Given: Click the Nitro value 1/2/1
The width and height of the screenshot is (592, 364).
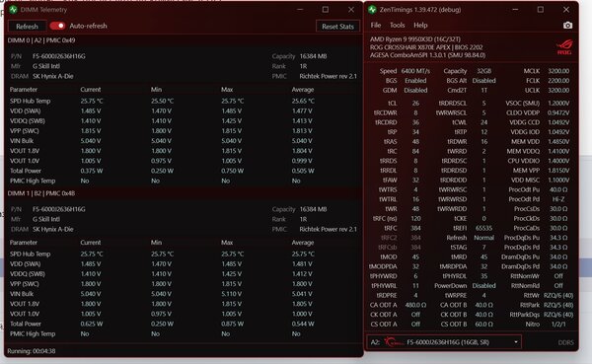Looking at the screenshot, I should (558, 325).
